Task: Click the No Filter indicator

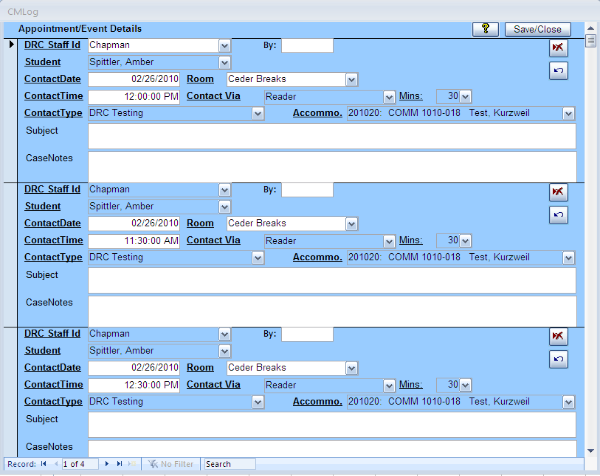Action: pos(171,464)
